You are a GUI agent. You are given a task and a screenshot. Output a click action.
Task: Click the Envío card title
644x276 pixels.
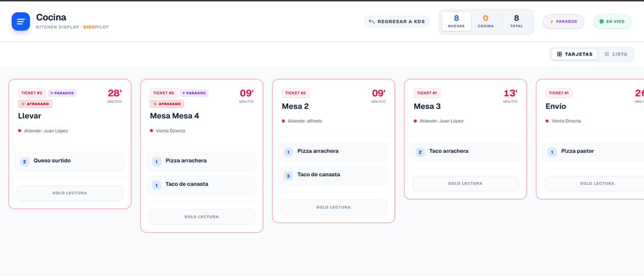click(556, 106)
